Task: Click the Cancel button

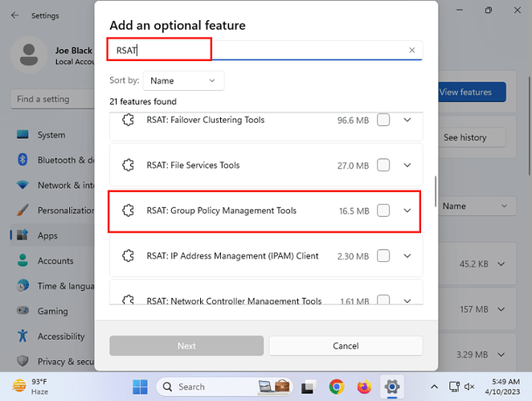Action: (346, 346)
